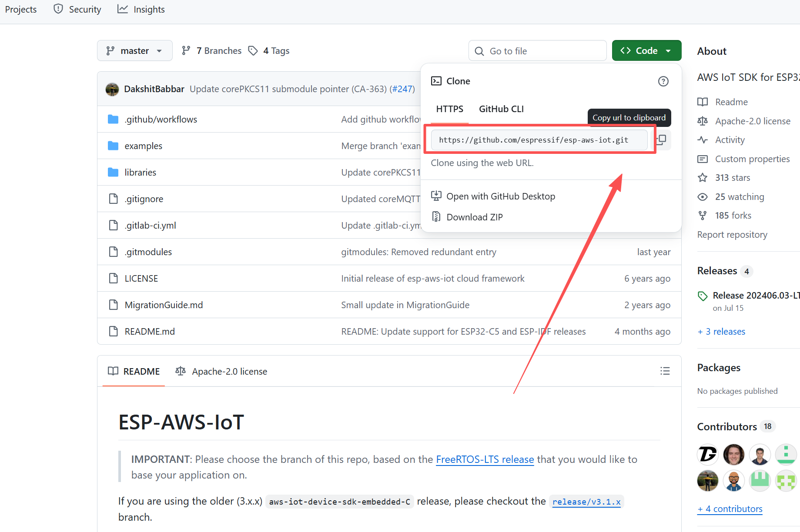Open the .gitmodules file
The width and height of the screenshot is (800, 532).
tap(148, 252)
